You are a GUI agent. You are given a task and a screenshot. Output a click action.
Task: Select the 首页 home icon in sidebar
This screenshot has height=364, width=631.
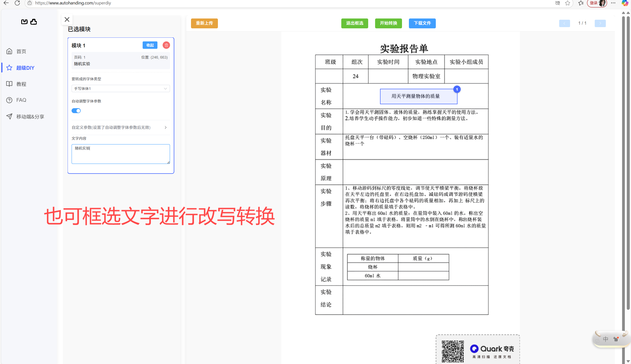tap(9, 51)
